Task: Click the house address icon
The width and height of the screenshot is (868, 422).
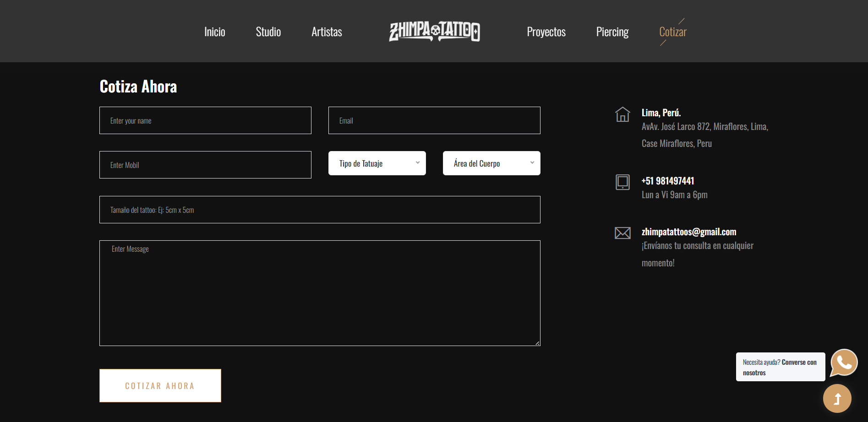Action: [x=622, y=114]
